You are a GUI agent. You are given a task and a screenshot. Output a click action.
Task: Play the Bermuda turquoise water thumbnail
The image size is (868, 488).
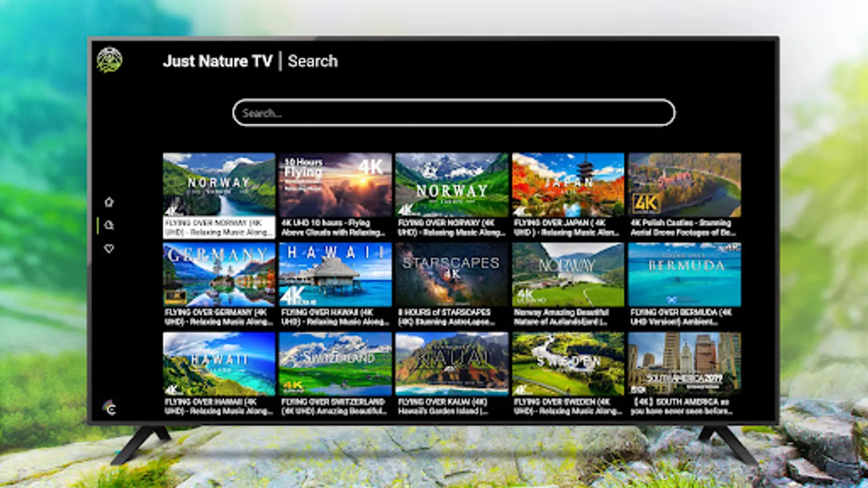pos(685,274)
